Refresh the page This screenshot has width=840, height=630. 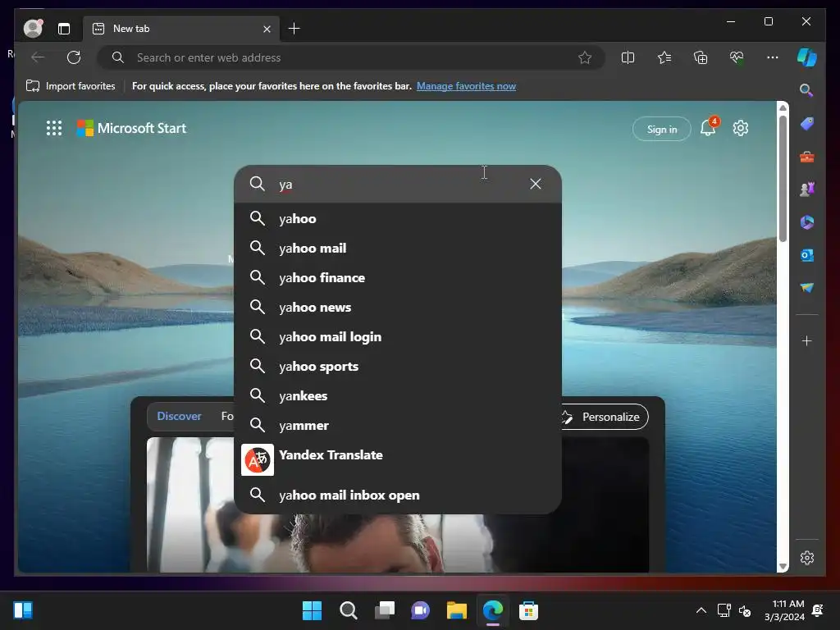[x=74, y=57]
